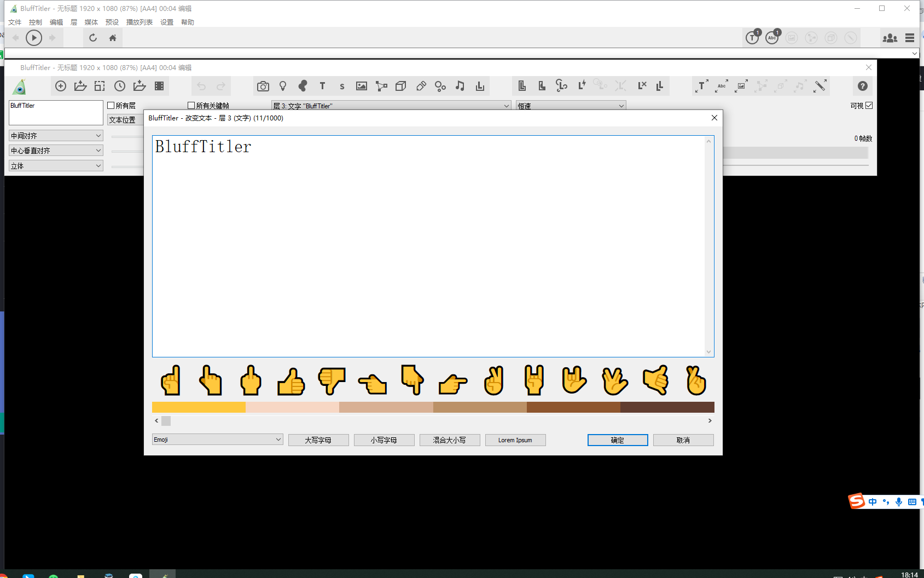
Task: Select the middle finger emoji
Action: [251, 380]
